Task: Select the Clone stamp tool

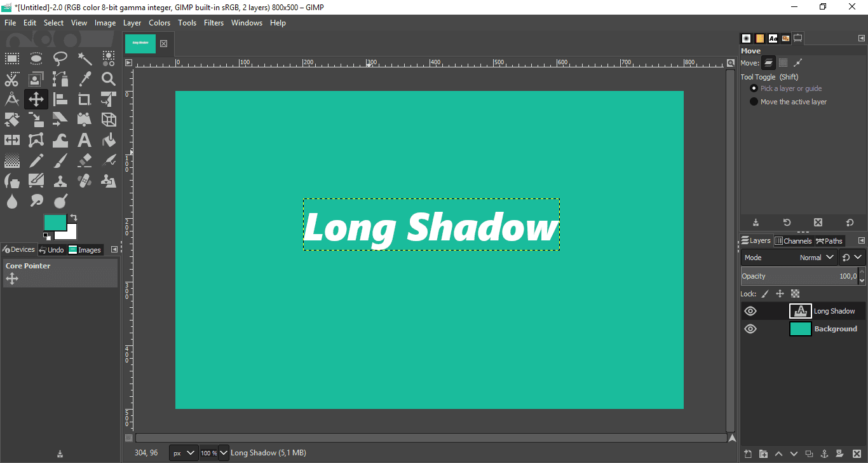Action: [x=60, y=181]
